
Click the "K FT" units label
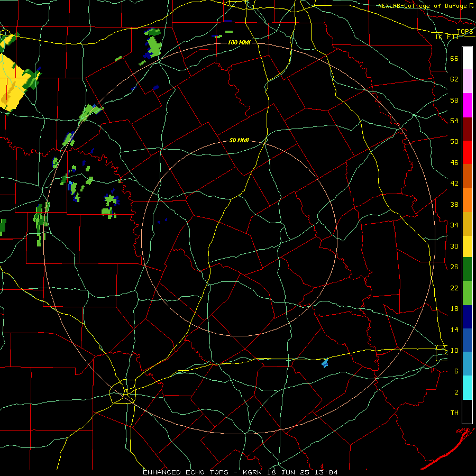(447, 36)
